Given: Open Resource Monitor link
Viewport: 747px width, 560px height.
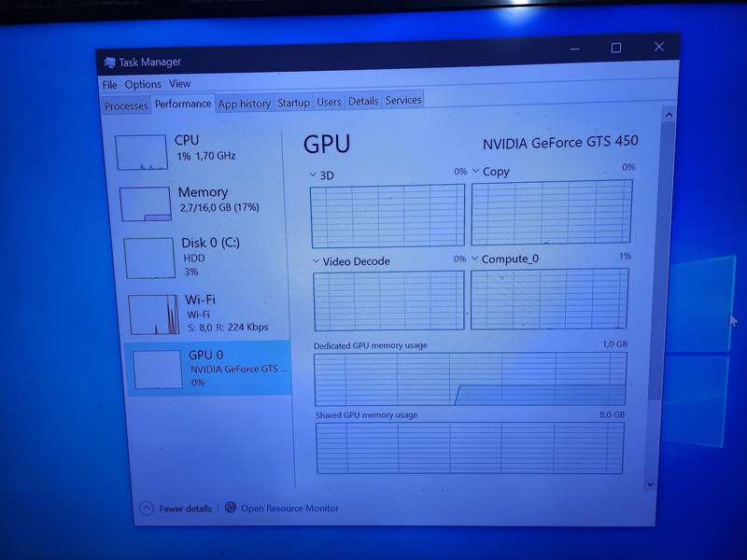Looking at the screenshot, I should pos(289,508).
